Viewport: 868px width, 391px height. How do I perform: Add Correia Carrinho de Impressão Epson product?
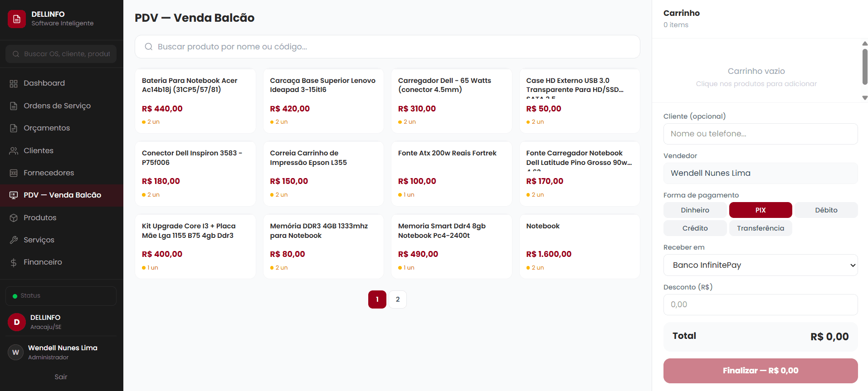(323, 174)
